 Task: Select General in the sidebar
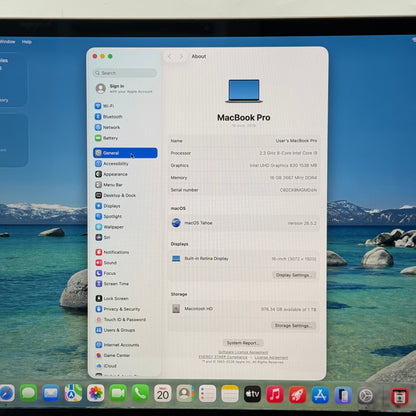point(125,153)
